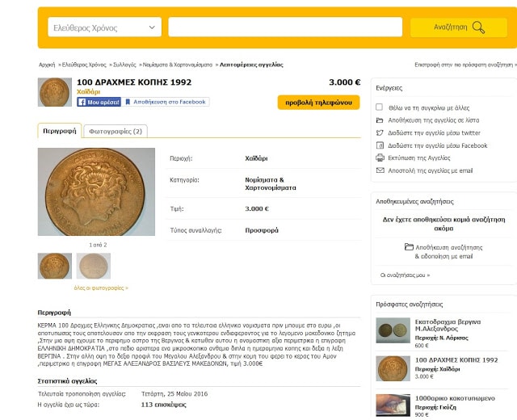Image resolution: width=517 pixels, height=420 pixels.
Task: Click the bookmark icon Αποθήκευση στο Facebook
Action: pyautogui.click(x=128, y=102)
